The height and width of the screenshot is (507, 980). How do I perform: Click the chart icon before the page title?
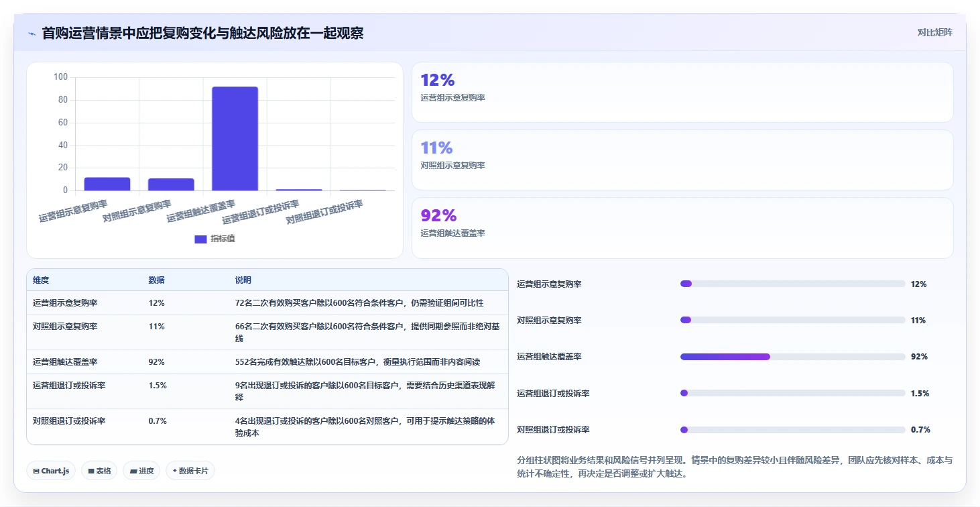pos(32,33)
